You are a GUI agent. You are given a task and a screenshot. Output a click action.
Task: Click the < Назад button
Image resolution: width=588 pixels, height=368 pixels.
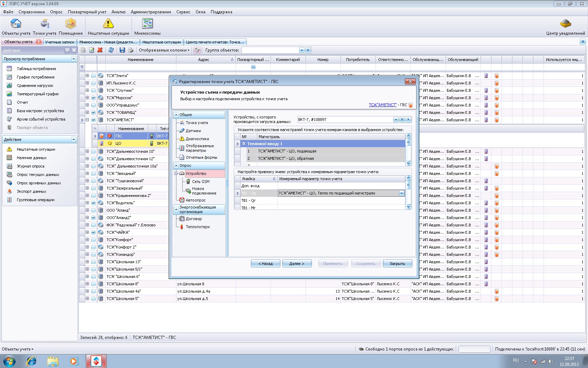pyautogui.click(x=266, y=264)
